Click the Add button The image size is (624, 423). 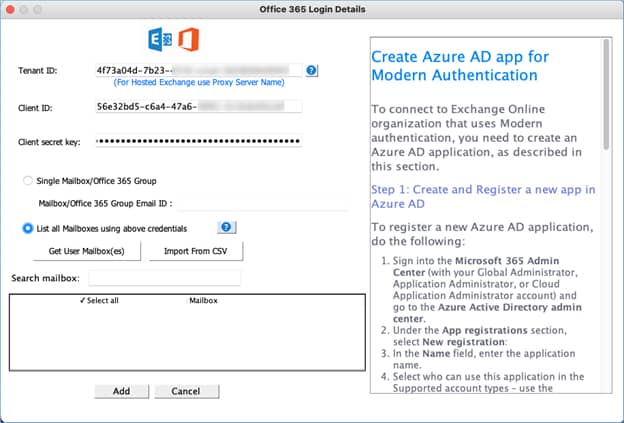[121, 391]
